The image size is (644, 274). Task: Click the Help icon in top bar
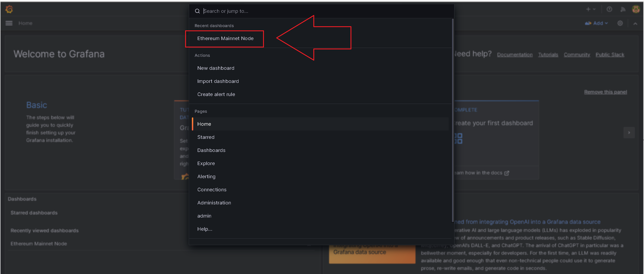click(x=609, y=9)
